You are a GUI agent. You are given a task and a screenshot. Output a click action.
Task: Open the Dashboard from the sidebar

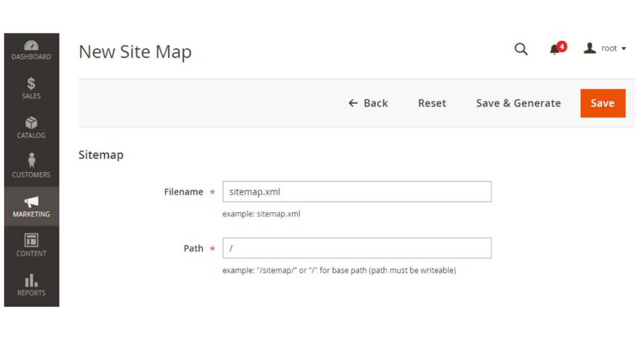click(31, 51)
